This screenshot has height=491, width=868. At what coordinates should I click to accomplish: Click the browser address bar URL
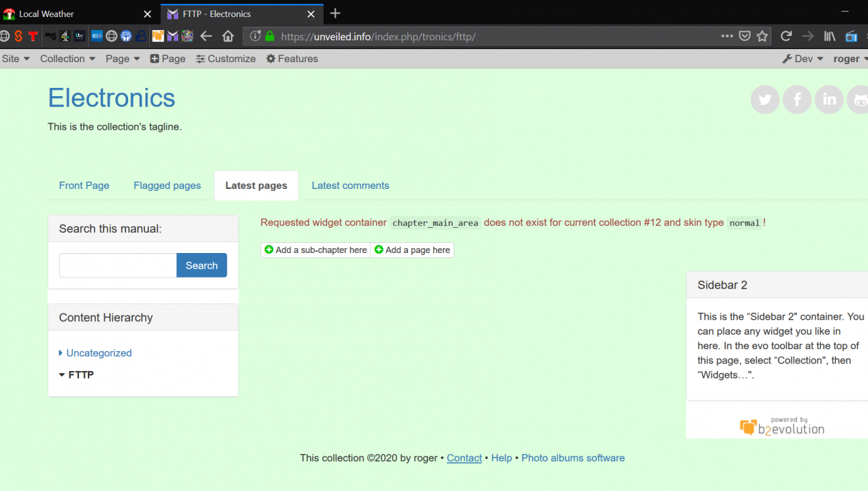coord(378,36)
